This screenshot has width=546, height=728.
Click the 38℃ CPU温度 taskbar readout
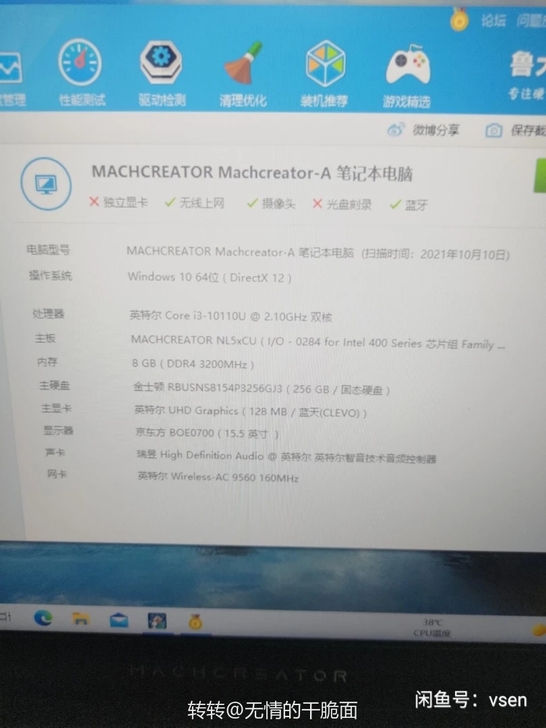(x=432, y=627)
